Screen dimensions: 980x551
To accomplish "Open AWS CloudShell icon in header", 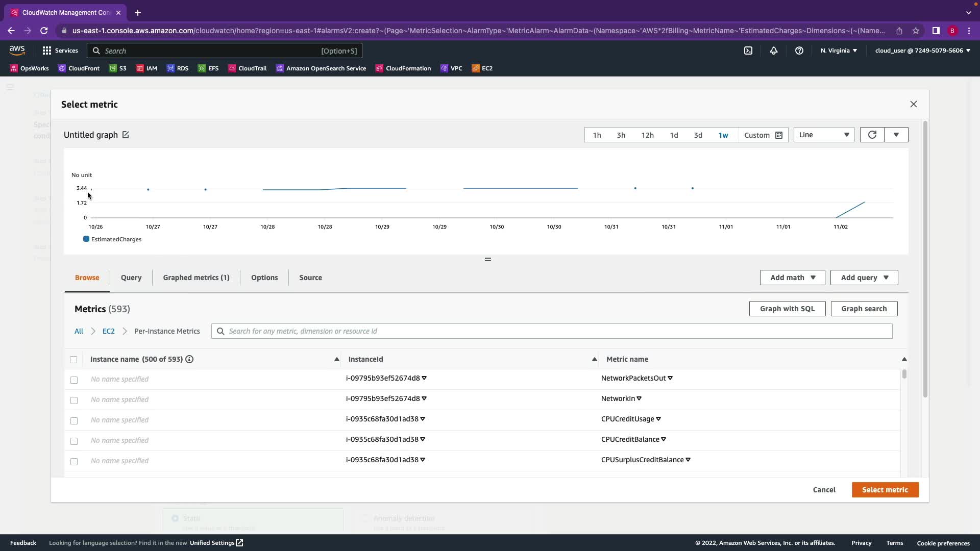I will click(x=748, y=51).
